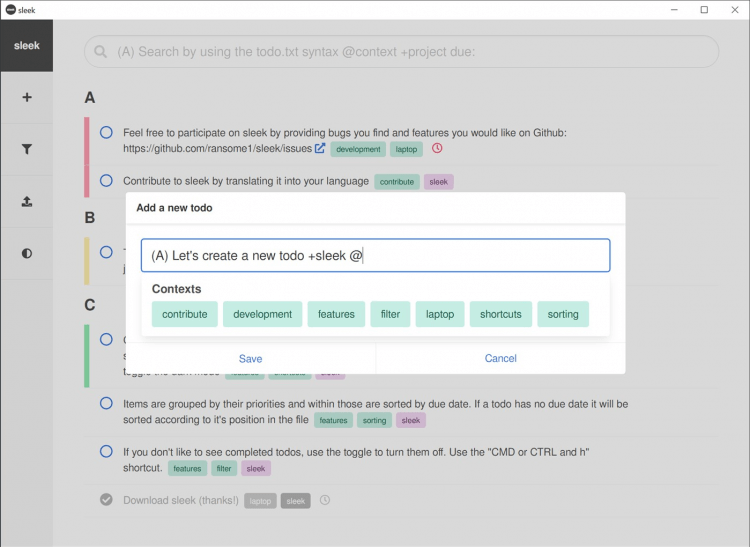Viewport: 750px width, 547px height.
Task: Toggle dark mode half-circle icon
Action: (x=27, y=253)
